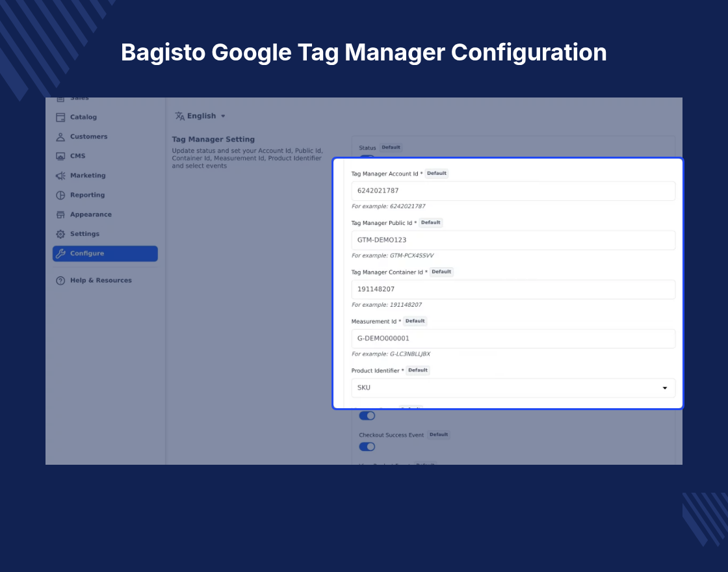This screenshot has height=572, width=728.
Task: Click the Tag Manager Account Id label
Action: pyautogui.click(x=387, y=174)
